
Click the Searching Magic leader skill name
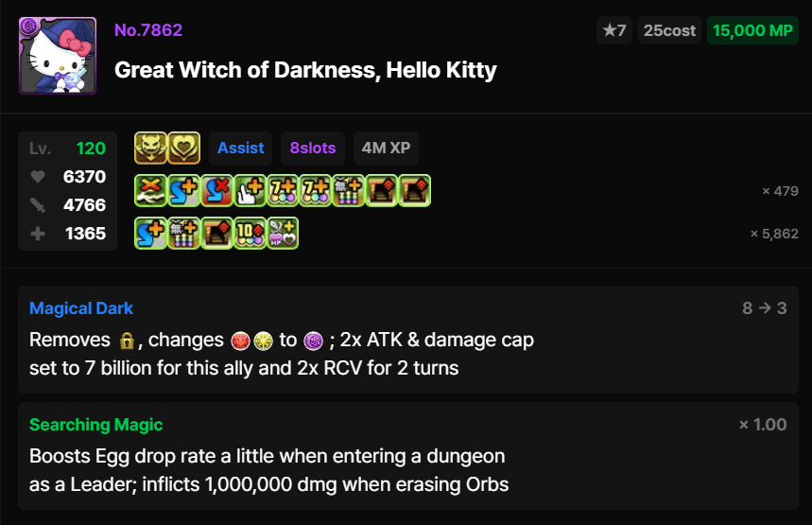tap(96, 425)
